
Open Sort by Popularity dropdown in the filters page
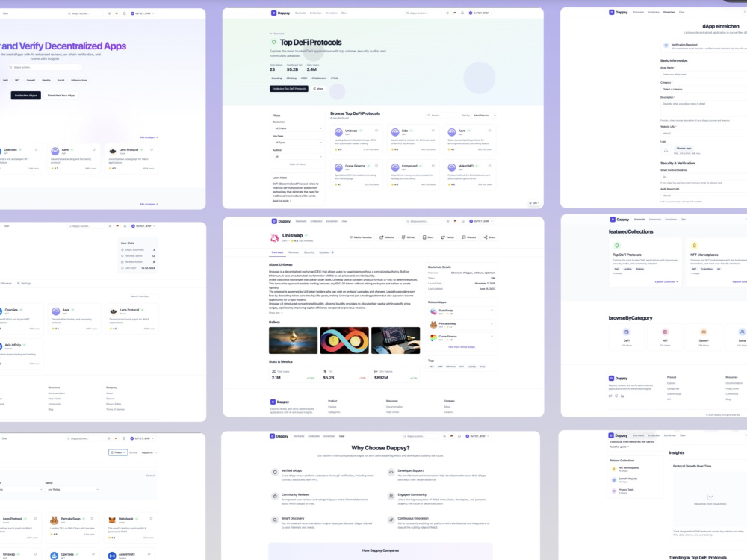[149, 452]
